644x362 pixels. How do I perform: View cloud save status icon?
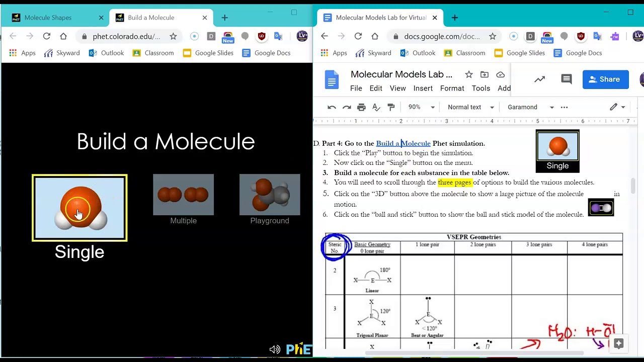pyautogui.click(x=501, y=74)
